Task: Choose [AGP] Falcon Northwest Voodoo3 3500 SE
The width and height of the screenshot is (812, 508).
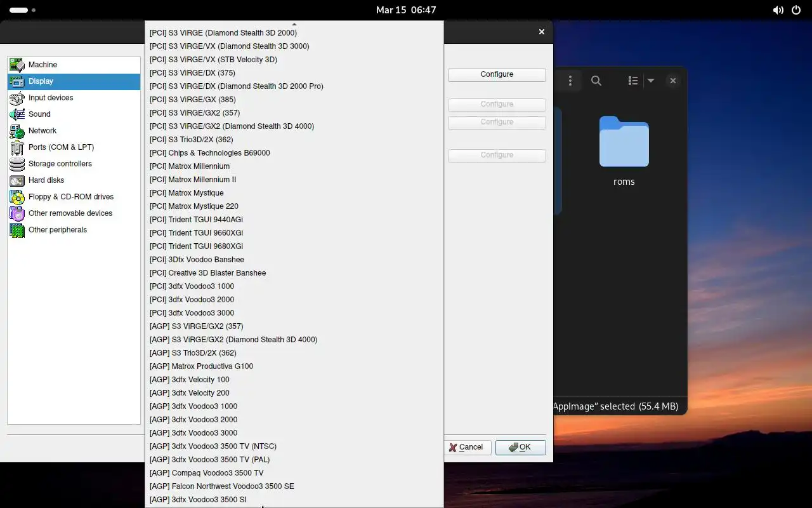Action: pyautogui.click(x=294, y=486)
